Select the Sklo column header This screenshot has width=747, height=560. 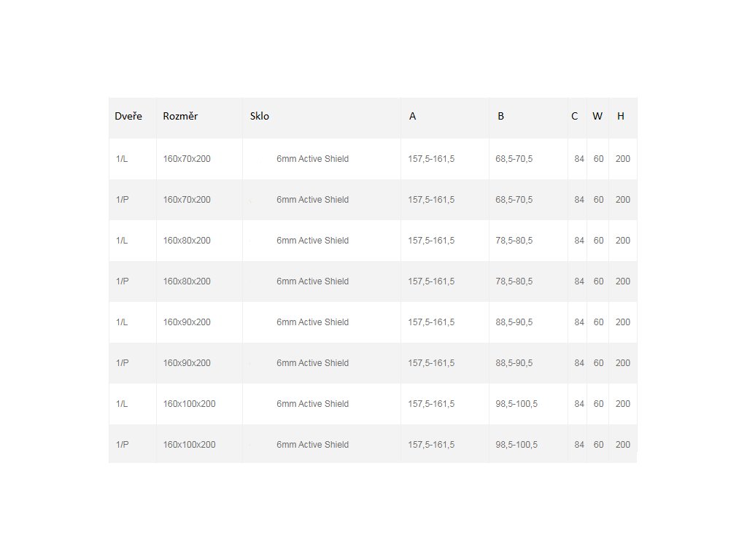[260, 116]
